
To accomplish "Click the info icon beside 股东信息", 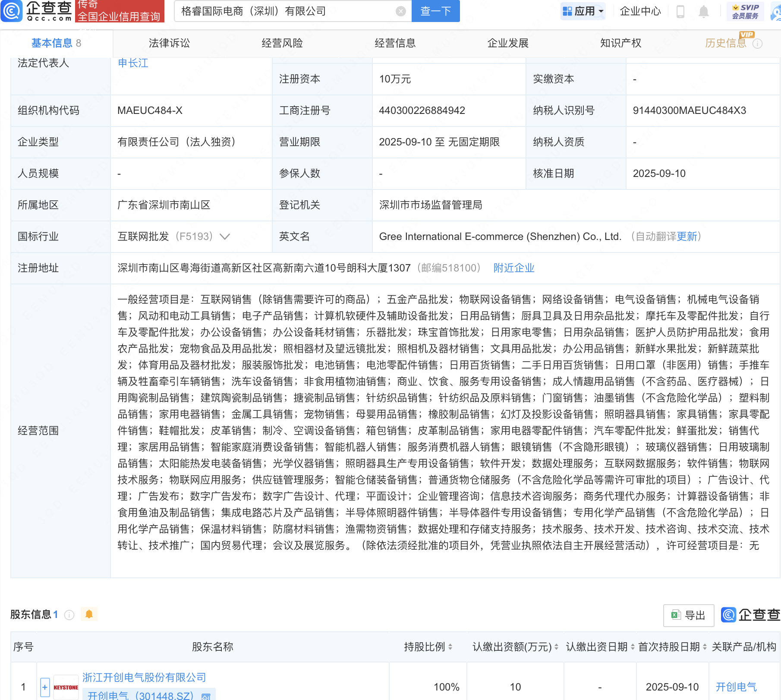I will point(69,615).
